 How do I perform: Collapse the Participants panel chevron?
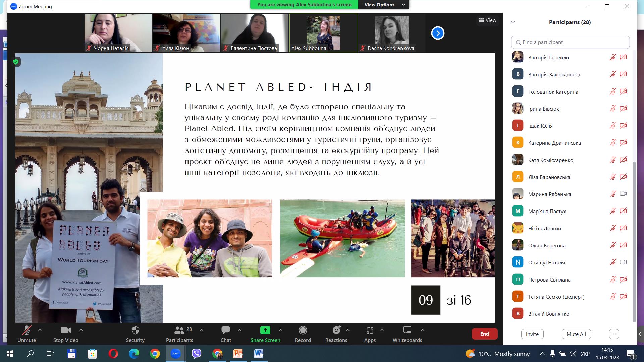click(x=513, y=22)
